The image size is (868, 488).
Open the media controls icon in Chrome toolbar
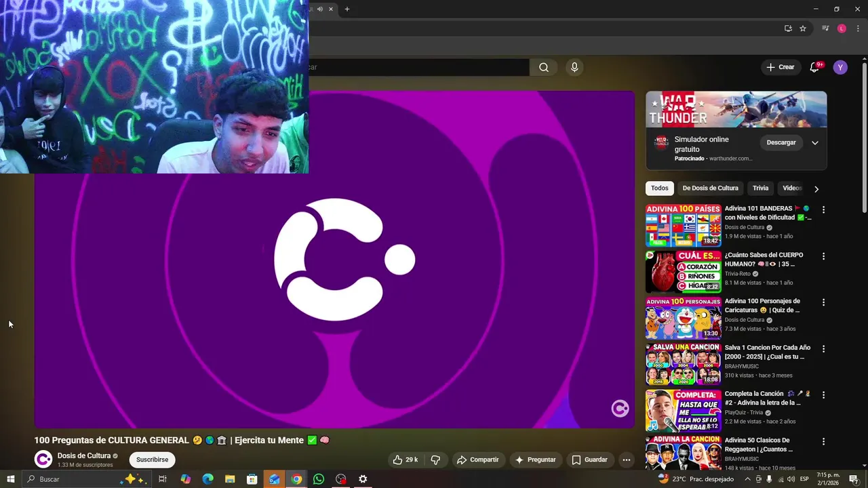point(825,28)
